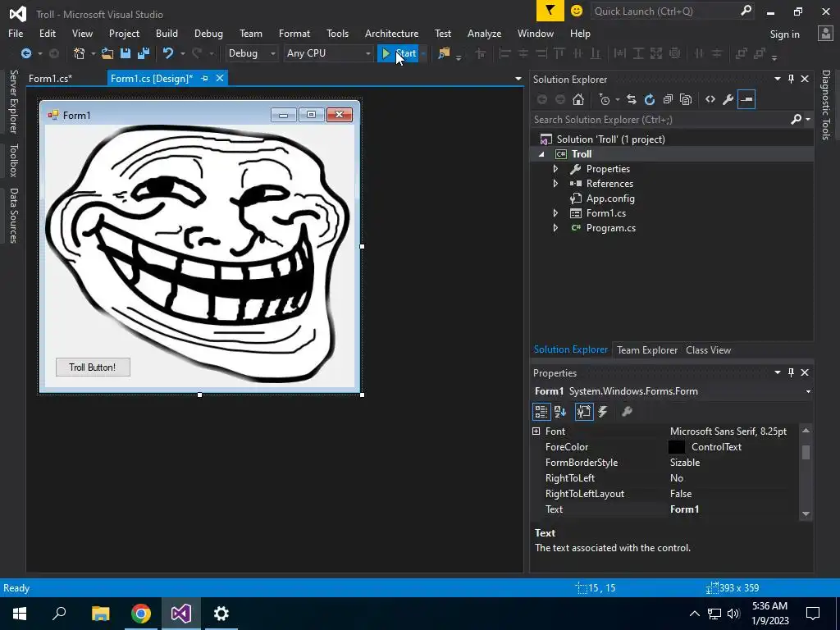Image resolution: width=840 pixels, height=630 pixels.
Task: Select App.config in Solution Explorer
Action: (x=610, y=199)
